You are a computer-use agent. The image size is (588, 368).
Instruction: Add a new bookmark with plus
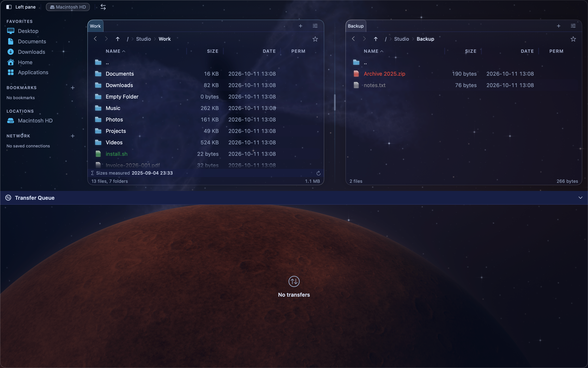(72, 88)
